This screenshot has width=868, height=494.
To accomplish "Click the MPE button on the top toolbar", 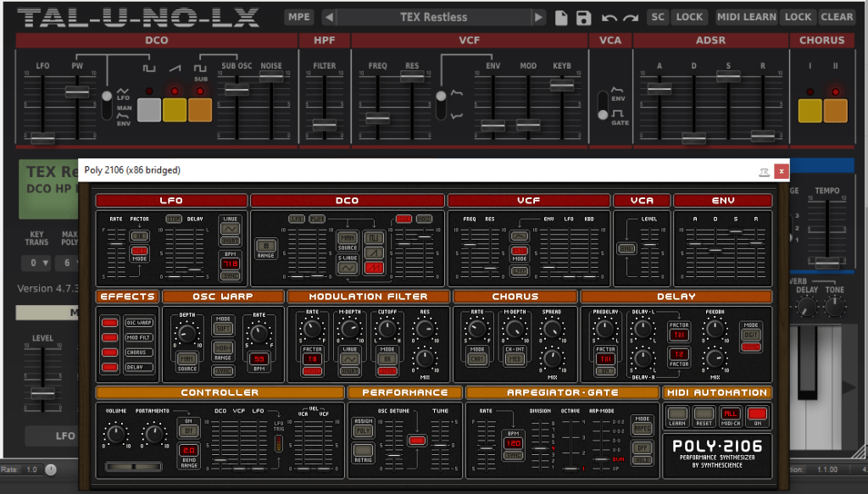I will coord(298,17).
